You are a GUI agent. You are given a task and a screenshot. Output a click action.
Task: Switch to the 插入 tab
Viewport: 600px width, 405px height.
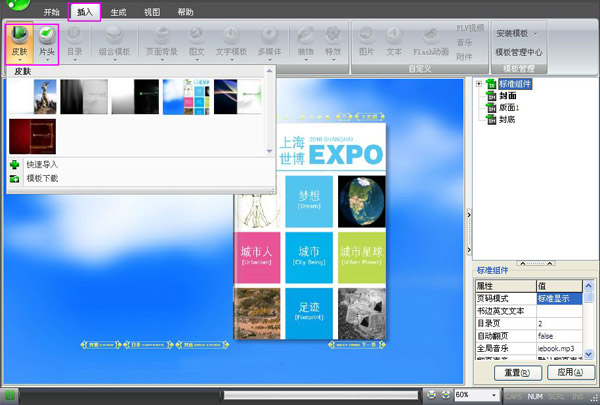(85, 12)
